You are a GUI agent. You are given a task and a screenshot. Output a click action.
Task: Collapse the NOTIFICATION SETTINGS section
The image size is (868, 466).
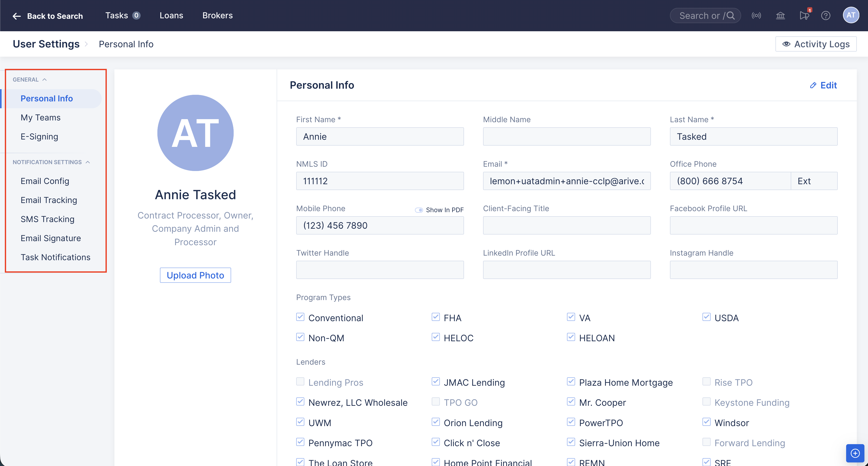pyautogui.click(x=88, y=162)
